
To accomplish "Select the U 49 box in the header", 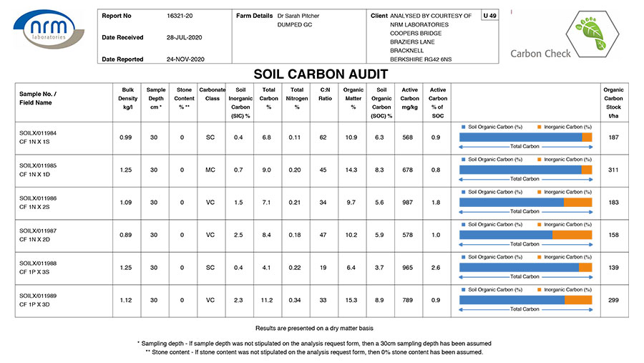I will tap(489, 15).
